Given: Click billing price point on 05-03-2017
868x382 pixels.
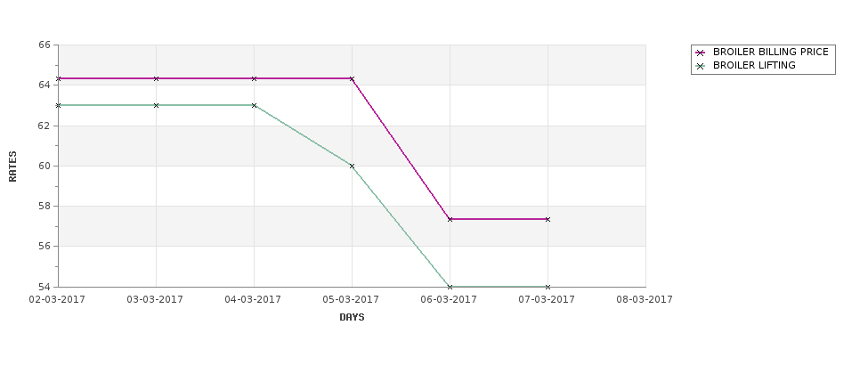Looking at the screenshot, I should click(352, 78).
